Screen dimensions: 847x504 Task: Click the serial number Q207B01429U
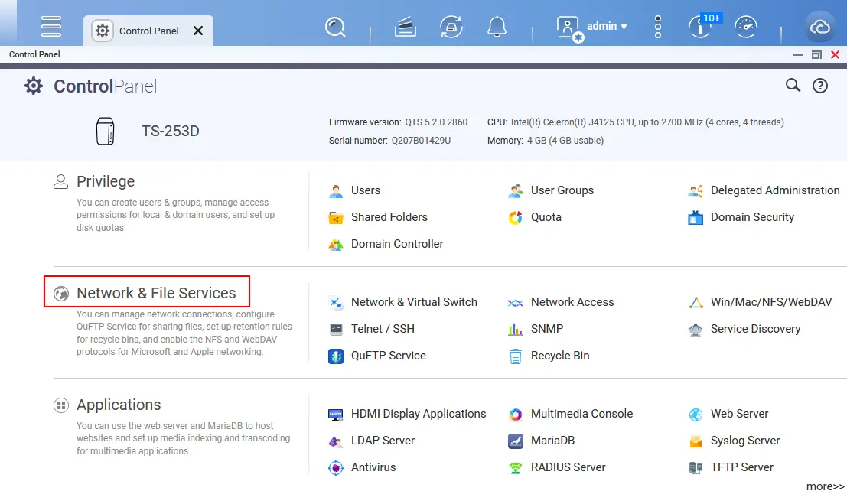[x=421, y=141]
